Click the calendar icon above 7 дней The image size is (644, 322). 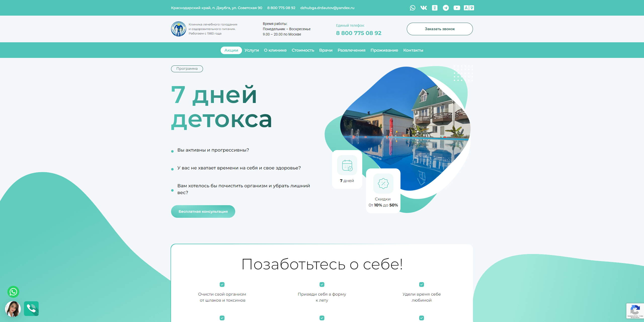click(x=347, y=165)
